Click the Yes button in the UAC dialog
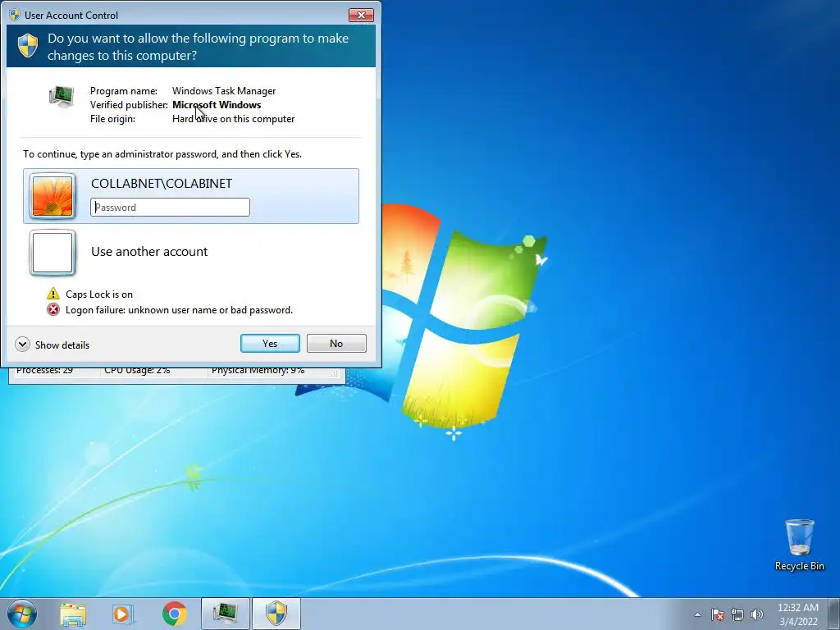This screenshot has height=630, width=840. coord(270,344)
